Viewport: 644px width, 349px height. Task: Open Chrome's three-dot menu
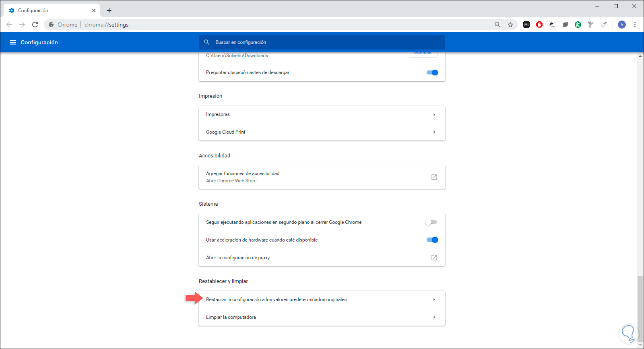(x=635, y=25)
